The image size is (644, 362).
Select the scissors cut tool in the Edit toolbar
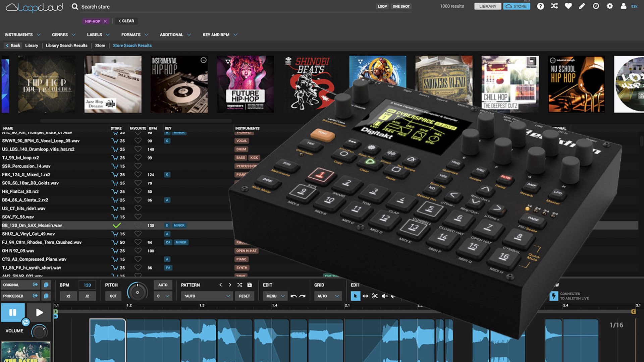pyautogui.click(x=375, y=296)
